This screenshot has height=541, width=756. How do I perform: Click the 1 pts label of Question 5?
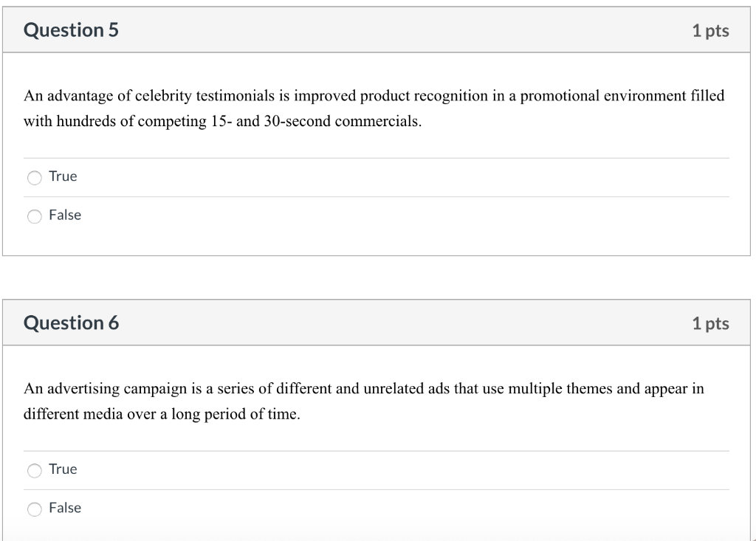coord(710,31)
